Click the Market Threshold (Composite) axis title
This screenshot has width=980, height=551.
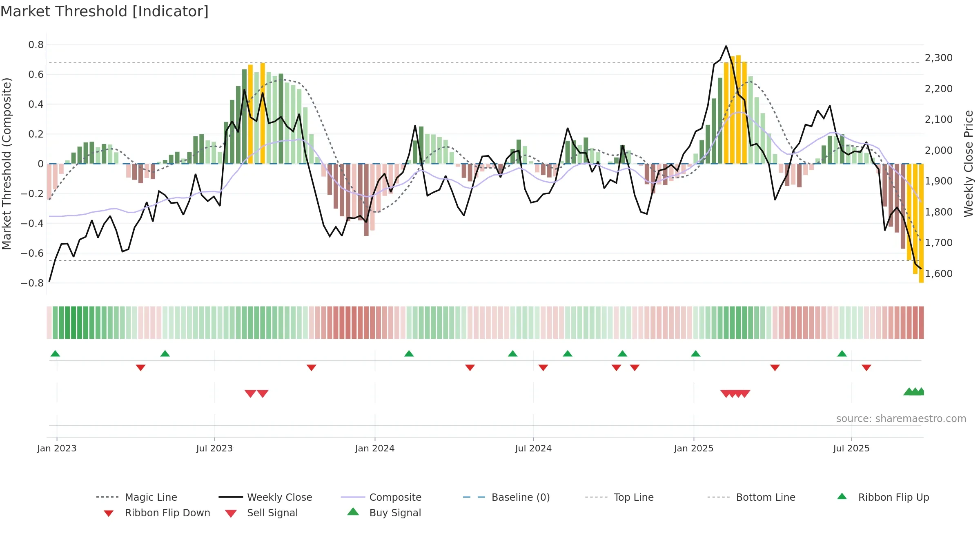(x=7, y=163)
